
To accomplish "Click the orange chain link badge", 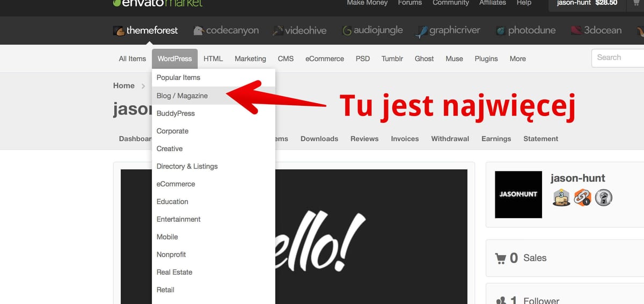I will click(x=582, y=198).
